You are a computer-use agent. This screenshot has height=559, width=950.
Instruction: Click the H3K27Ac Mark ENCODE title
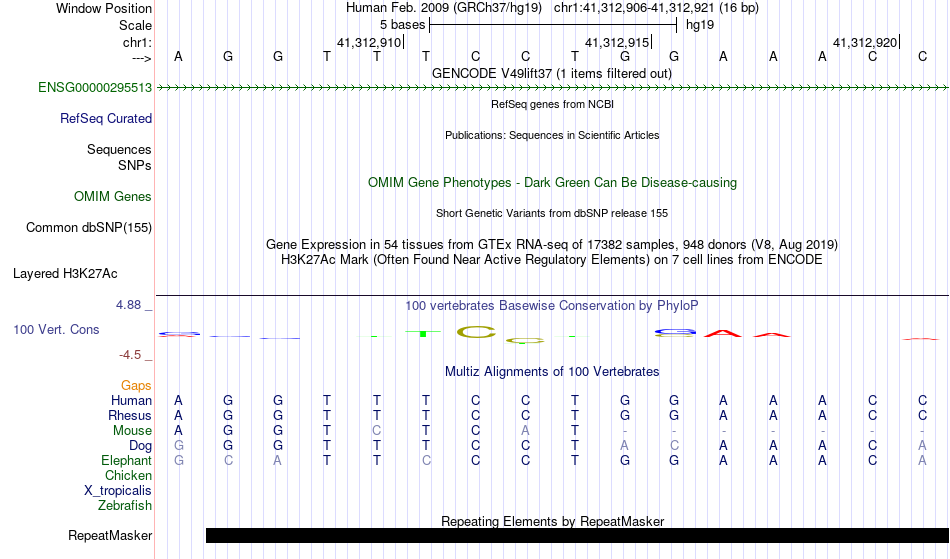click(552, 260)
